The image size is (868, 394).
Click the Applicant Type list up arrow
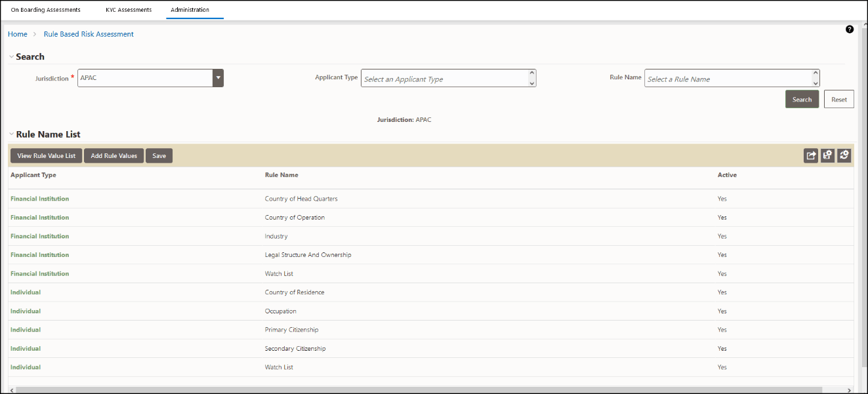532,73
